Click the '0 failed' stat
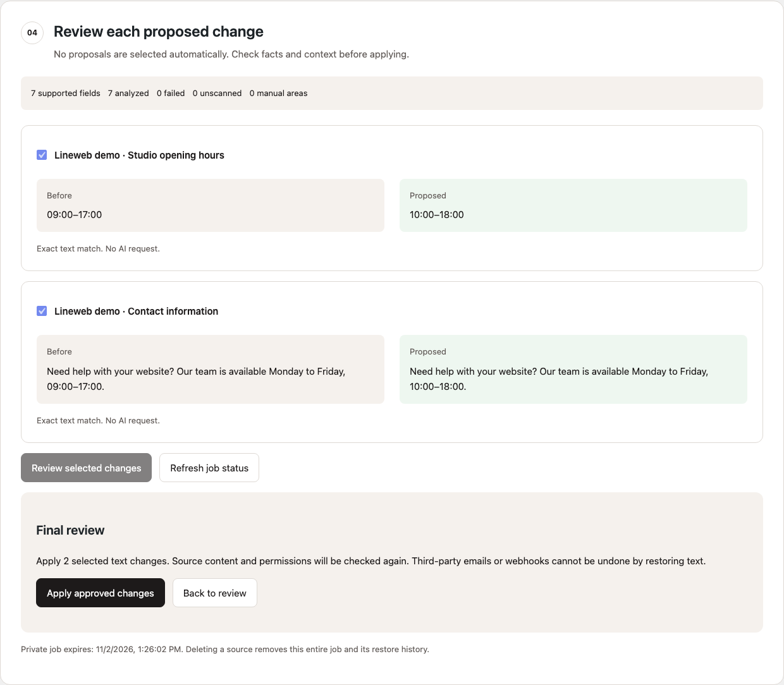The height and width of the screenshot is (685, 784). pos(171,93)
